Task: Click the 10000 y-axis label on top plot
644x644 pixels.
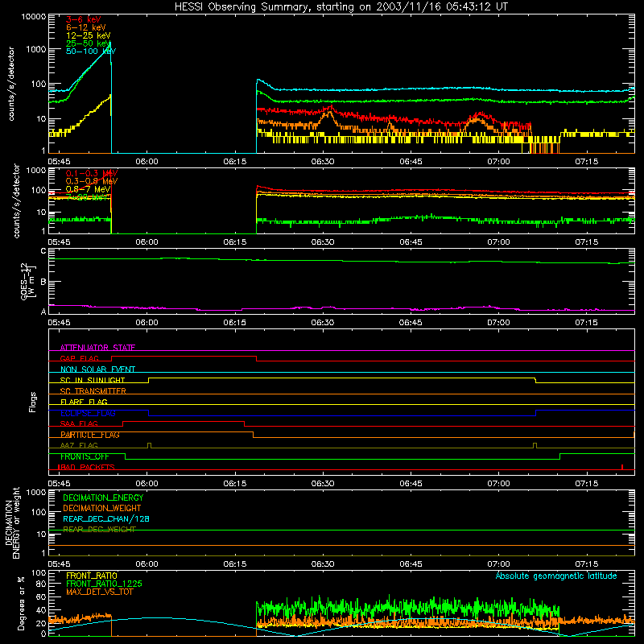Action: click(34, 16)
